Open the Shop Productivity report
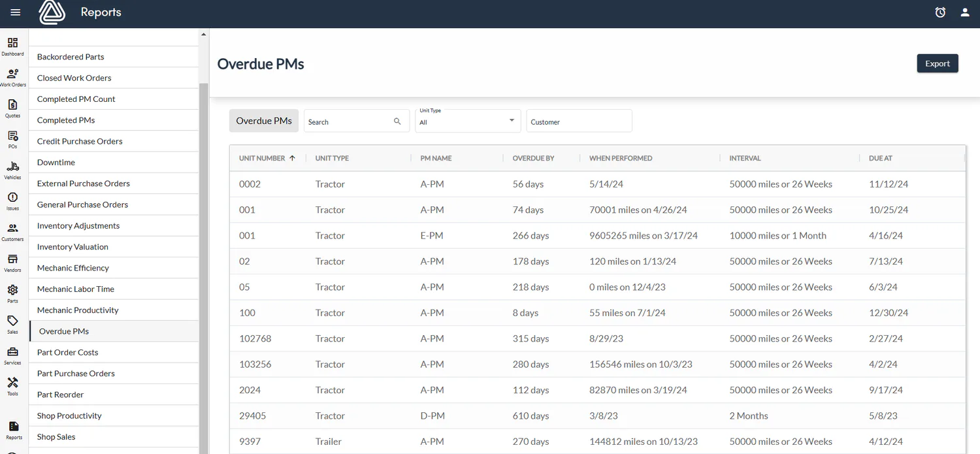This screenshot has width=980, height=454. (114, 415)
